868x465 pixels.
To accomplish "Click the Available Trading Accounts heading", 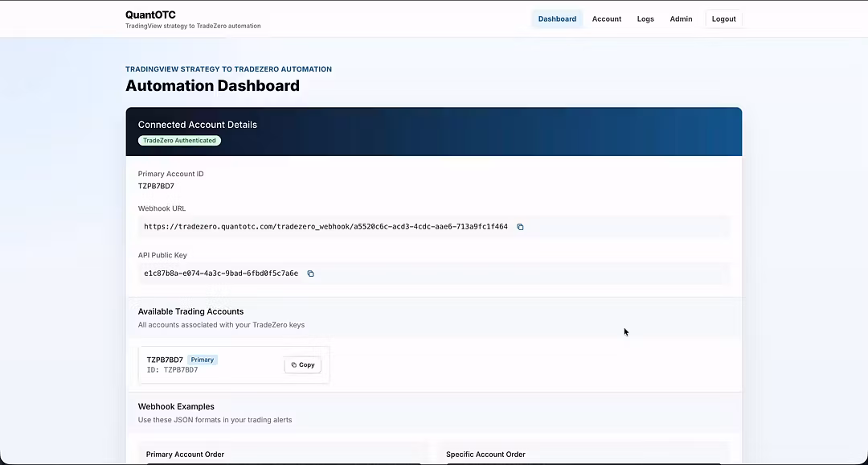I will pos(190,311).
